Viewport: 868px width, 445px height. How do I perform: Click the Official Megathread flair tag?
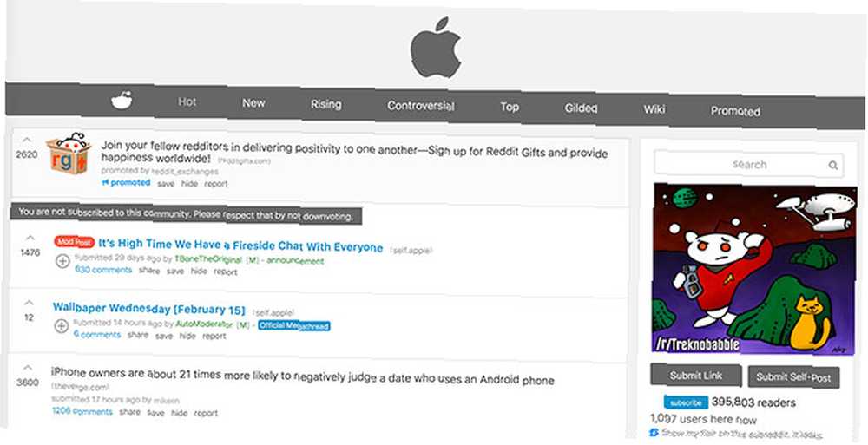pos(294,325)
